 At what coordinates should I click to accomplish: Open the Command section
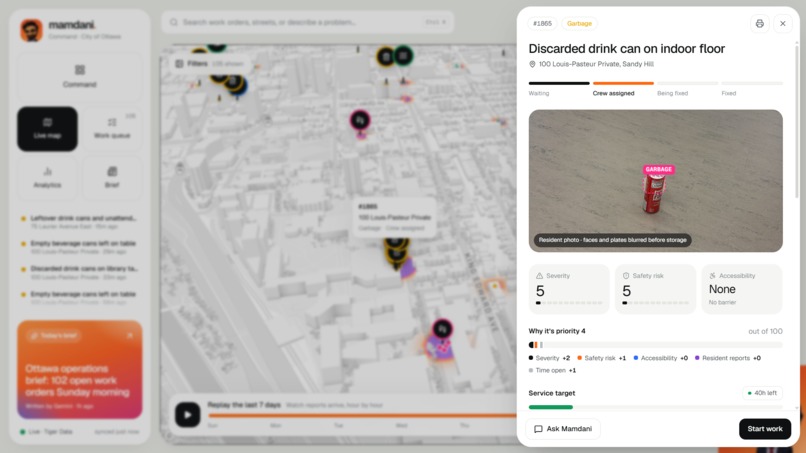click(x=80, y=76)
